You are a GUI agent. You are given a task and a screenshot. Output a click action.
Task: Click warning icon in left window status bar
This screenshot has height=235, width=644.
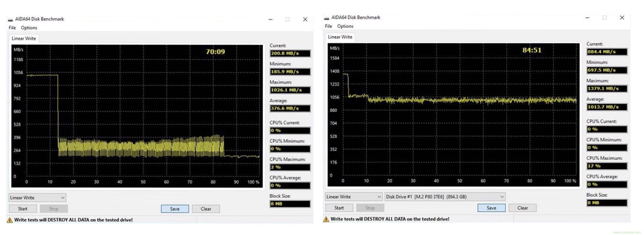click(10, 220)
